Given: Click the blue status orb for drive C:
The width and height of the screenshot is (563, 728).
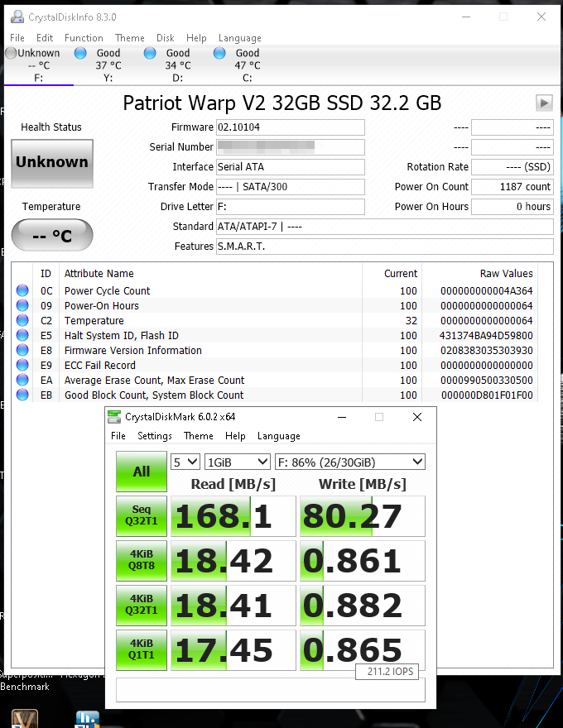Looking at the screenshot, I should coord(219,53).
